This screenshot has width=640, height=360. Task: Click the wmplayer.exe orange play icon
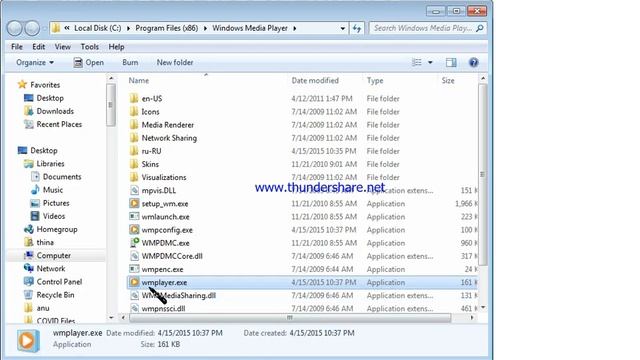pyautogui.click(x=134, y=282)
